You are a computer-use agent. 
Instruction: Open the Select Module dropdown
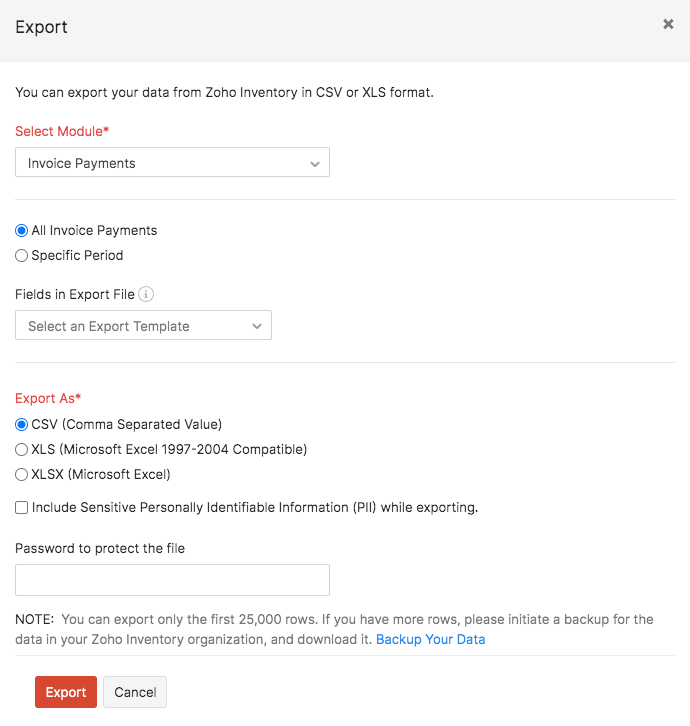[x=172, y=163]
